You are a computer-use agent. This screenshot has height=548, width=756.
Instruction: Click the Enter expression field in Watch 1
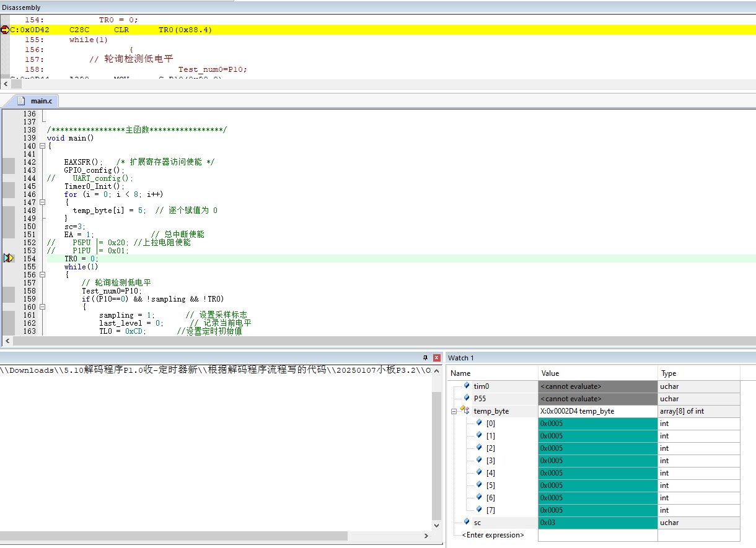[x=493, y=535]
